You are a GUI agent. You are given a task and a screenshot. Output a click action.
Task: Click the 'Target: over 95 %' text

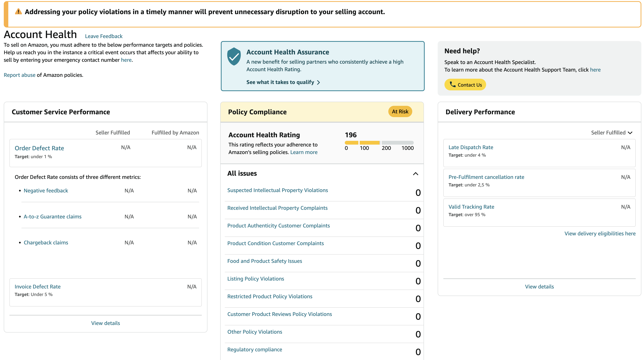(x=467, y=215)
